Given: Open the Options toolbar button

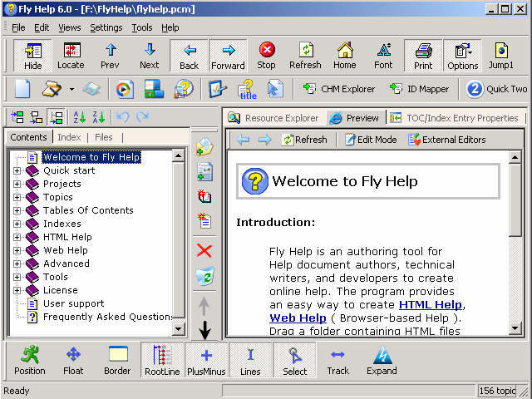Looking at the screenshot, I should point(462,56).
